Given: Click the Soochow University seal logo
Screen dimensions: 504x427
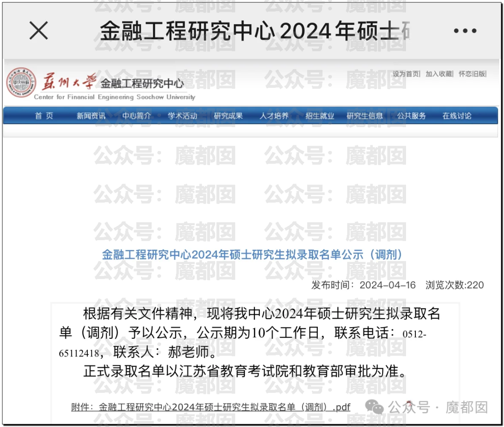Looking at the screenshot, I should tap(21, 82).
